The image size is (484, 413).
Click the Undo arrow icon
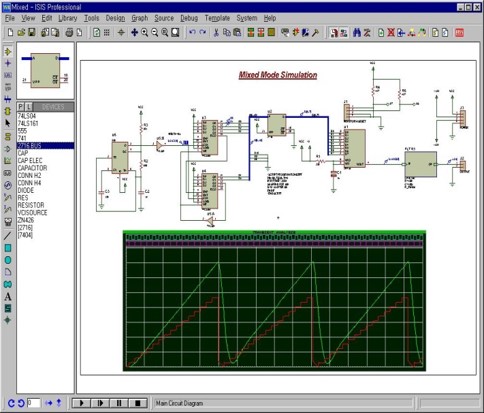pyautogui.click(x=192, y=32)
